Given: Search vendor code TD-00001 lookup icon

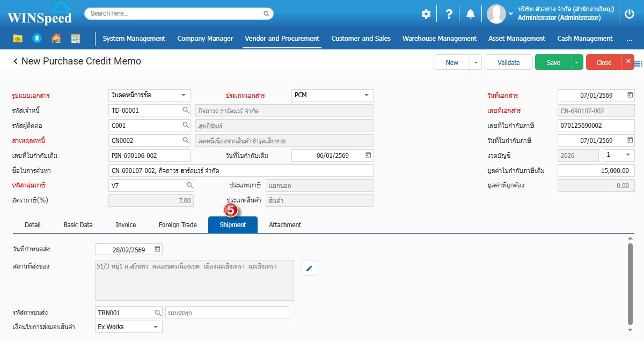Looking at the screenshot, I should pyautogui.click(x=186, y=110).
